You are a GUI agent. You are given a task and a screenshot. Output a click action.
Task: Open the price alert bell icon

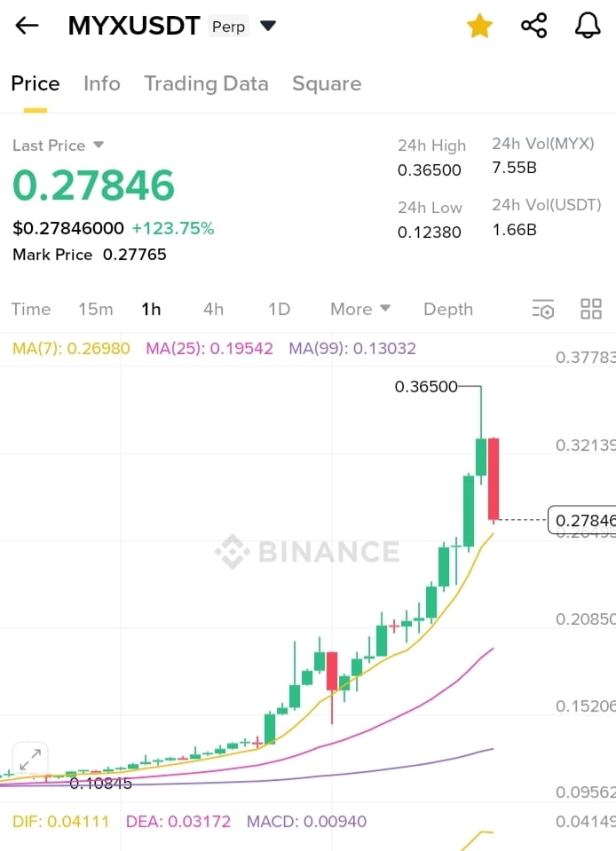pyautogui.click(x=588, y=26)
